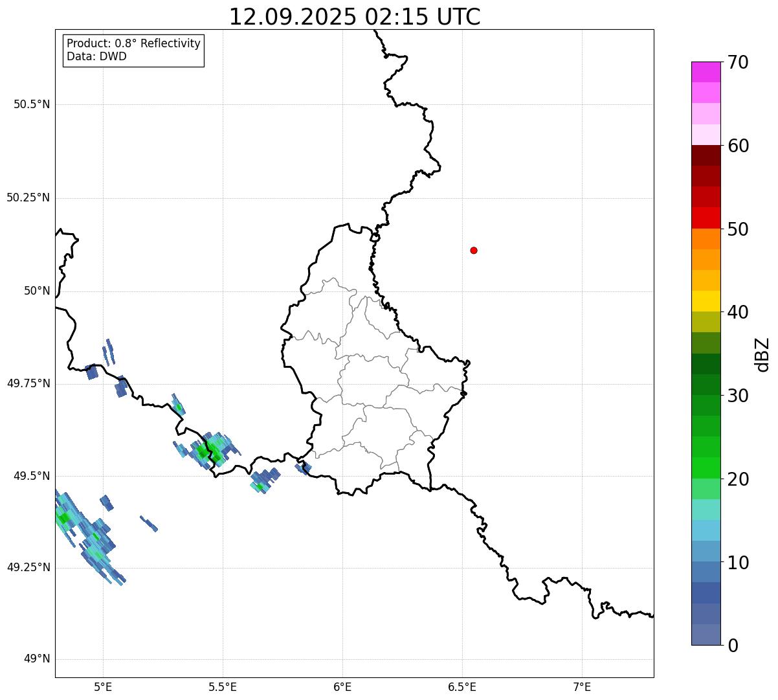Viewport: 778px width, 700px height.
Task: Click the light blue colorbar segment above 10
Action: pyautogui.click(x=706, y=551)
